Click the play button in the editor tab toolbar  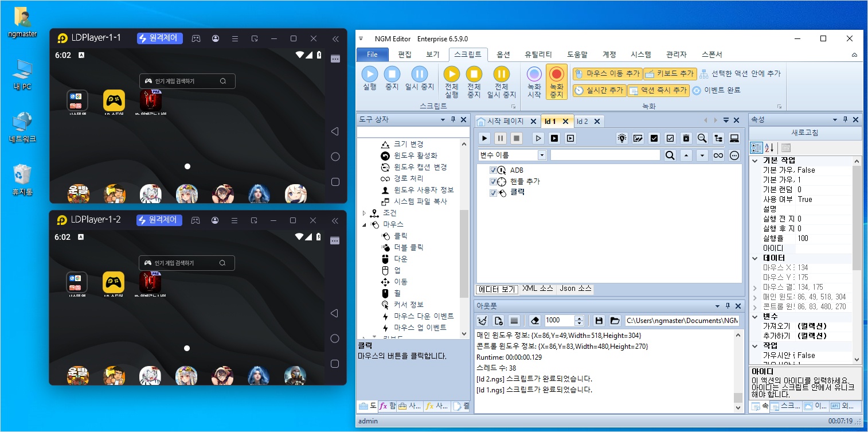click(484, 138)
